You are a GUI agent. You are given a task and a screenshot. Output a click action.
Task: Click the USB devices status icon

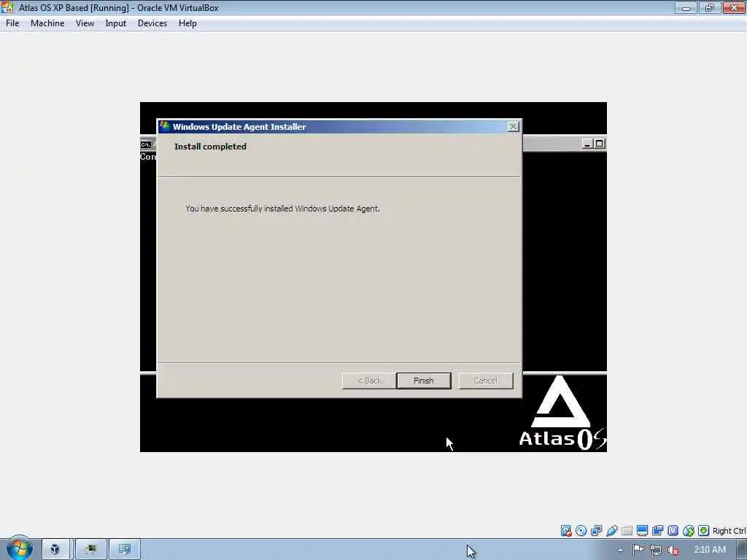(612, 531)
